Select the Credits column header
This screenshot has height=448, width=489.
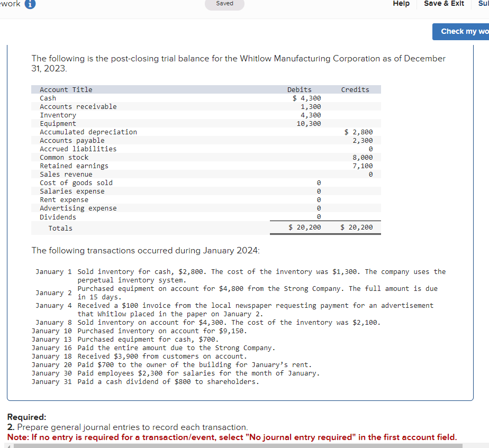[355, 89]
